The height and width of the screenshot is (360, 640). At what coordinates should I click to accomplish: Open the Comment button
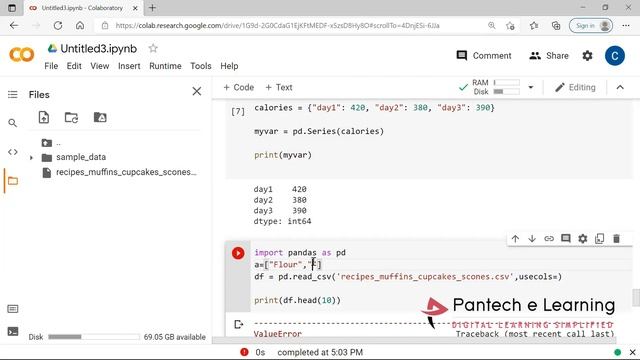tap(484, 56)
